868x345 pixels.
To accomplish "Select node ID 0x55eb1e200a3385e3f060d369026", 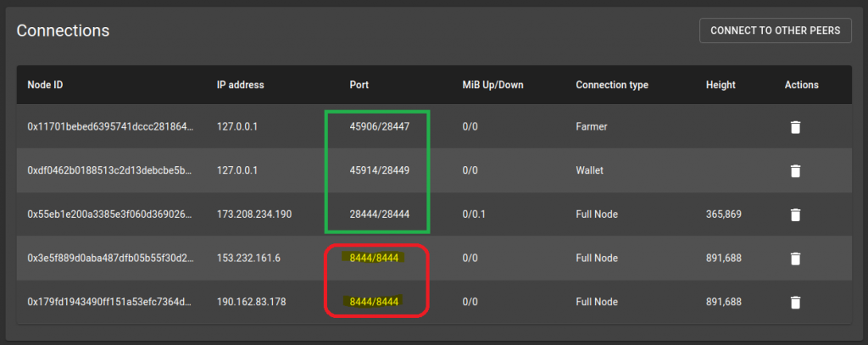I will pos(110,214).
